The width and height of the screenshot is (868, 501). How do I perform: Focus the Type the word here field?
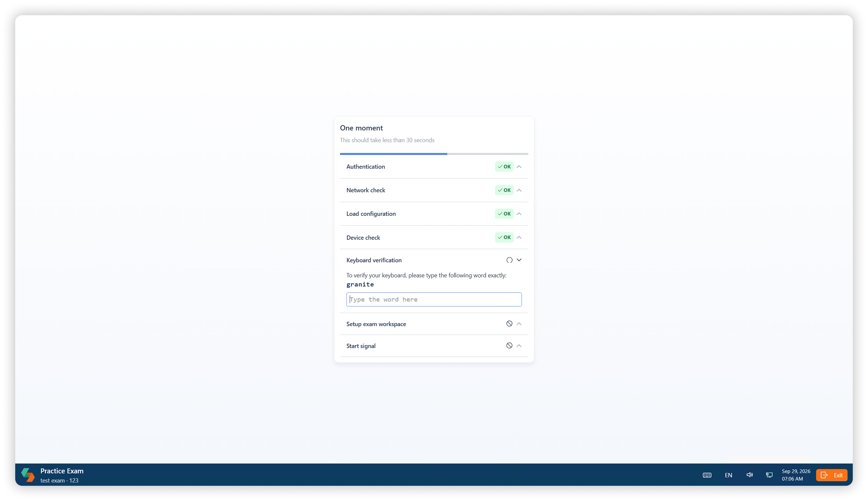(x=434, y=299)
